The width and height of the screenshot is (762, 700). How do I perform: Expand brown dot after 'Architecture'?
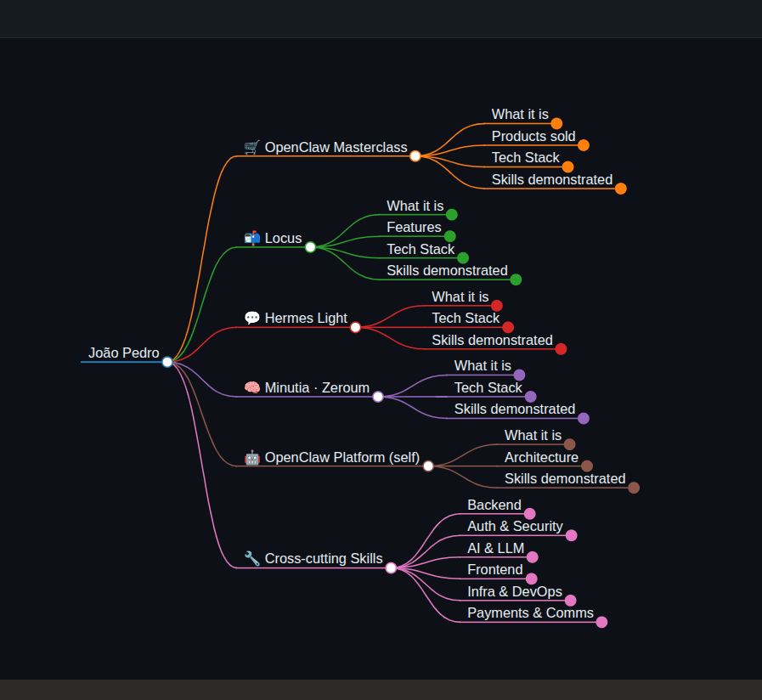pyautogui.click(x=586, y=466)
